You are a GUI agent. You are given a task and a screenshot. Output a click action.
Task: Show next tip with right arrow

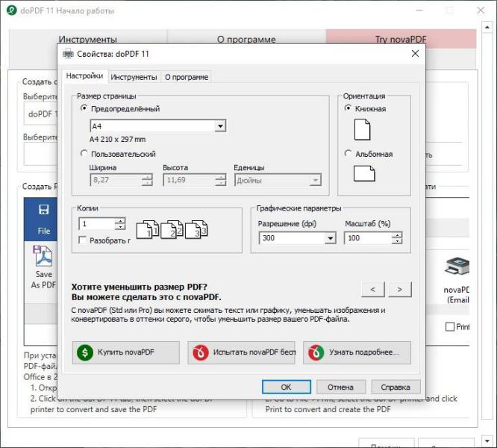(x=400, y=289)
